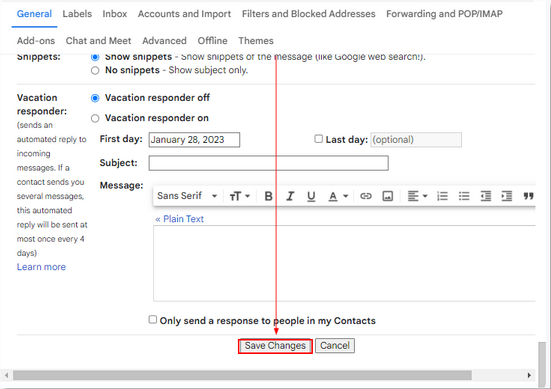Toggle italic formatting in message toolbar
This screenshot has width=551, height=389.
click(x=290, y=196)
